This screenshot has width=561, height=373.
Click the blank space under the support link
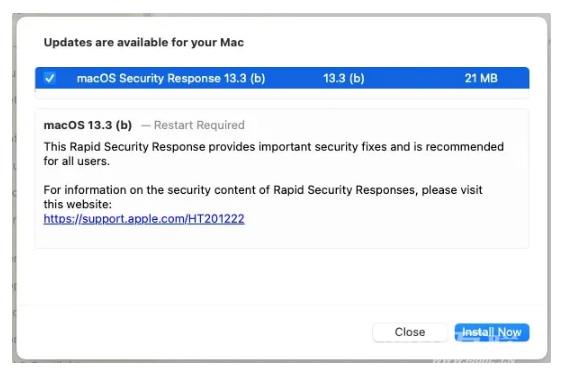tap(282, 236)
